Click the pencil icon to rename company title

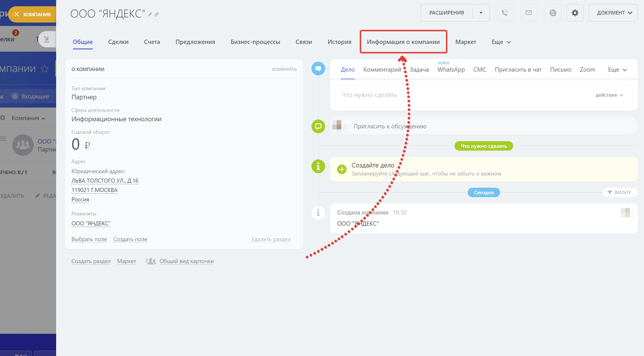[x=150, y=15]
